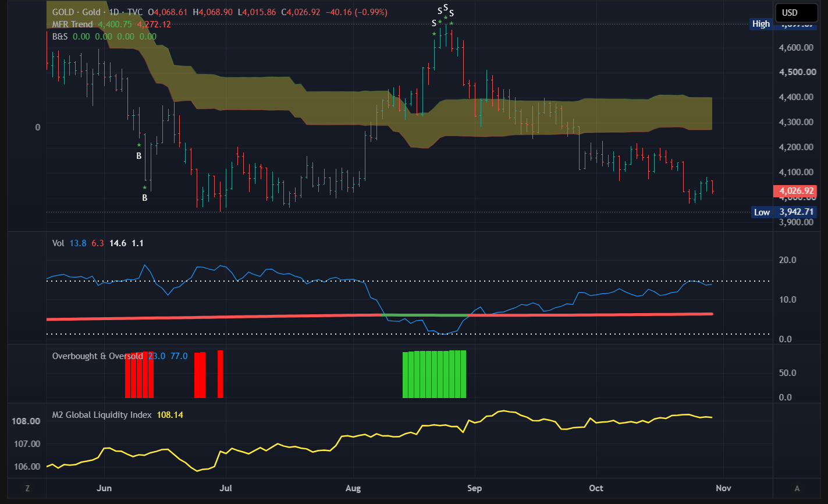Click the 4,300.00 price scale level

click(x=797, y=122)
